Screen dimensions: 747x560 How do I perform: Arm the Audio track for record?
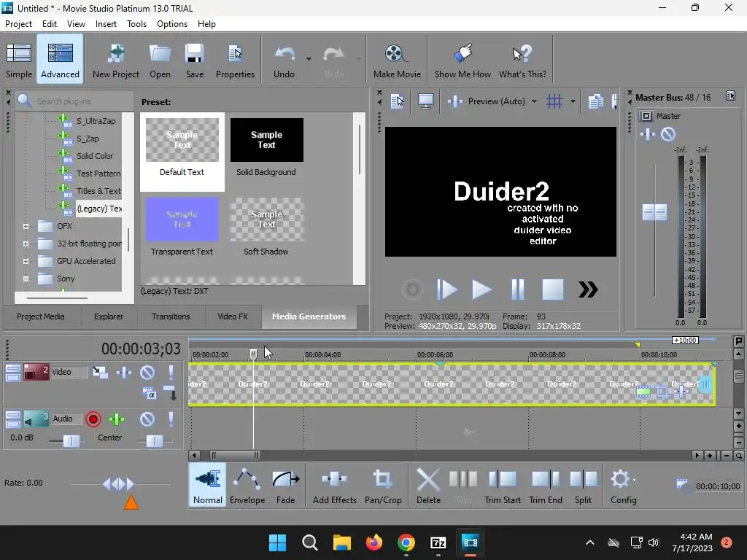coord(93,419)
